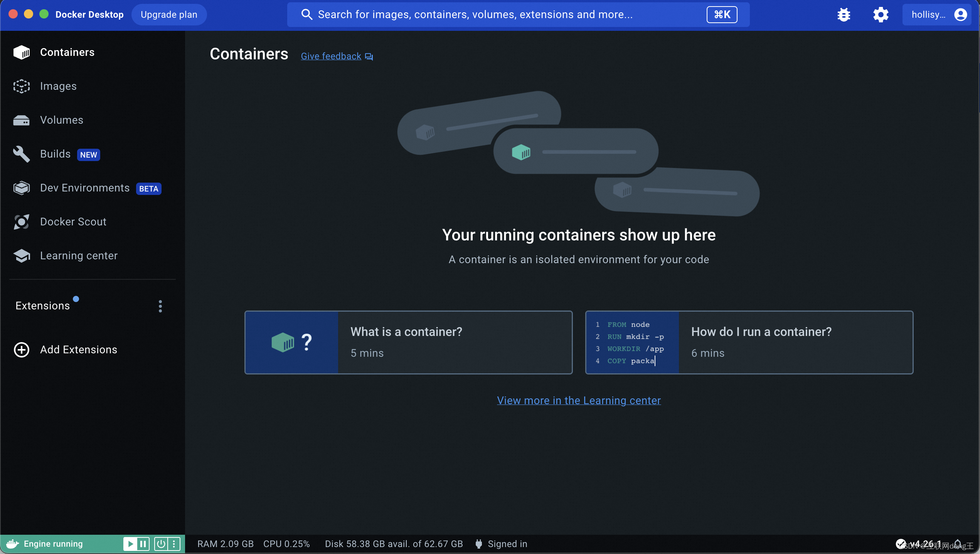Click the Signed in plug status
This screenshot has width=980, height=554.
pos(501,544)
